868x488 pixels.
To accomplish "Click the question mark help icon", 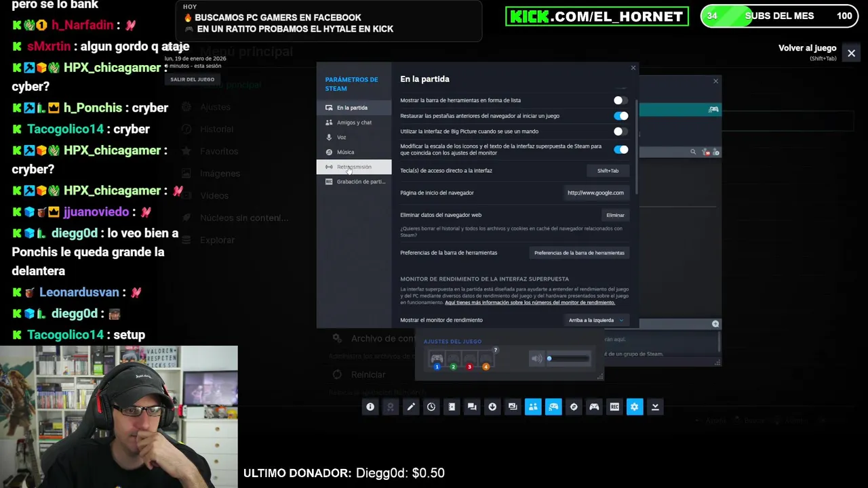I will pos(496,350).
